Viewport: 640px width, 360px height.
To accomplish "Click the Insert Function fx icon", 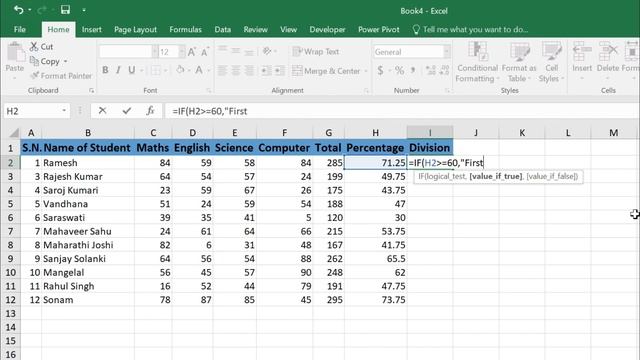I will click(x=150, y=111).
